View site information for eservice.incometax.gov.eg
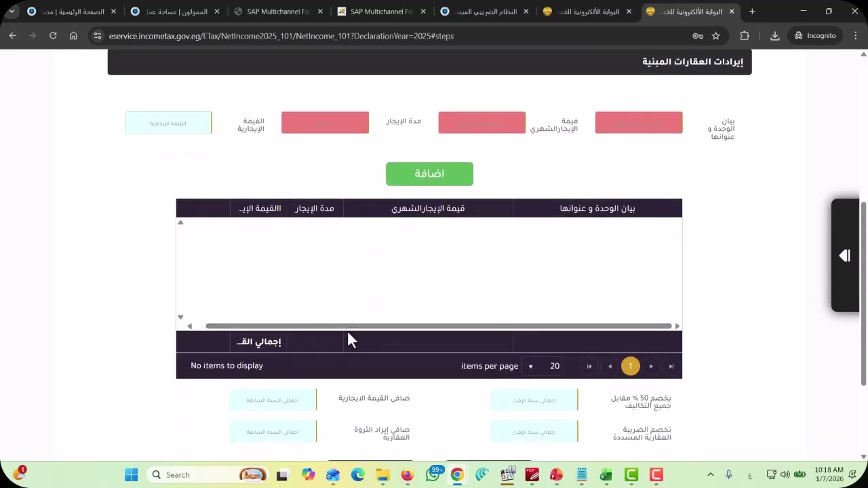868x488 pixels. click(x=97, y=36)
